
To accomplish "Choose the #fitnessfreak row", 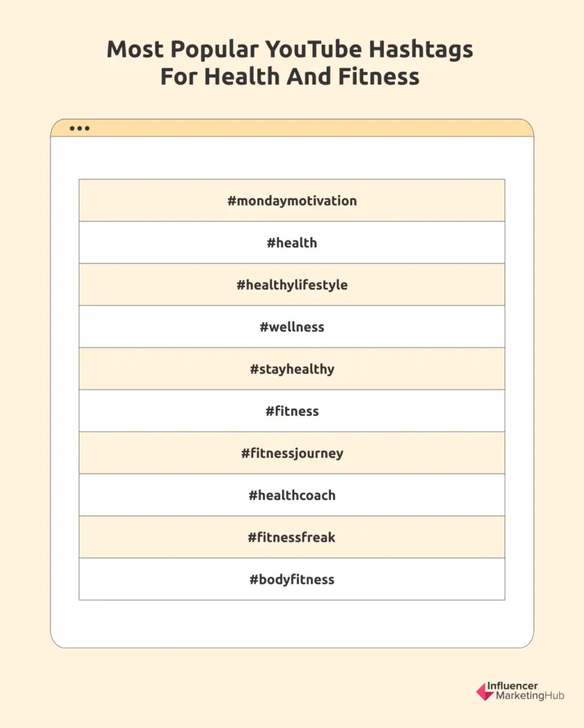I will [292, 537].
